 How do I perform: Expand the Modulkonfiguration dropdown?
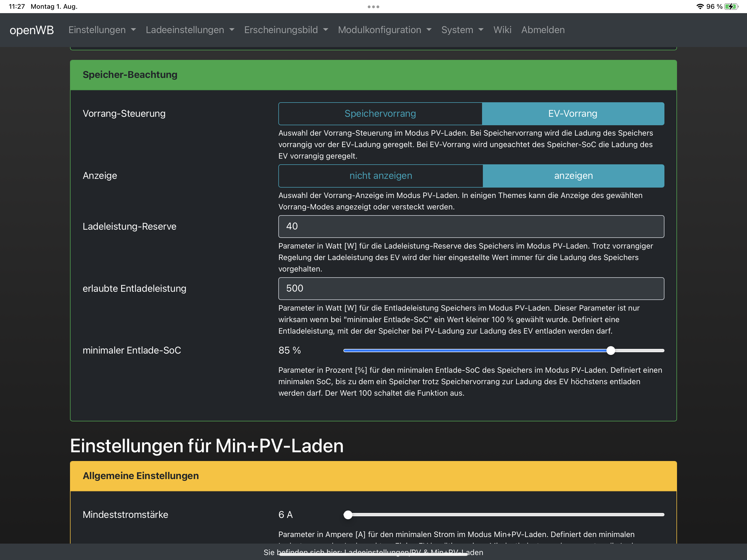[385, 30]
